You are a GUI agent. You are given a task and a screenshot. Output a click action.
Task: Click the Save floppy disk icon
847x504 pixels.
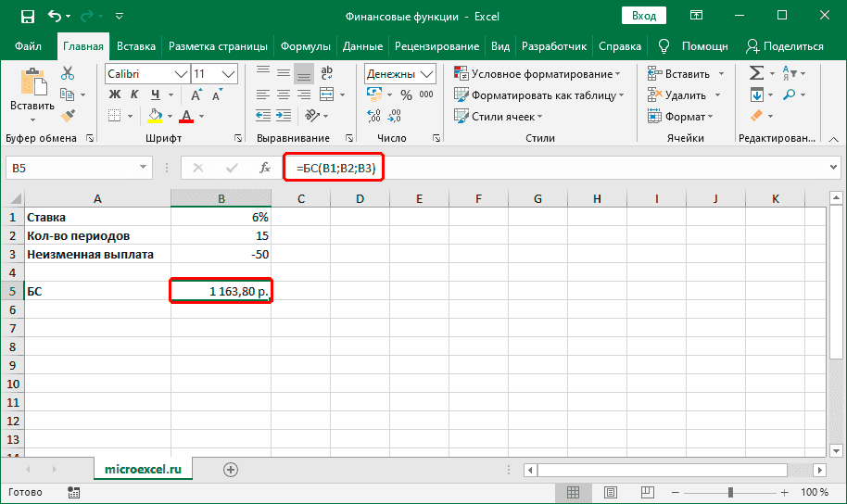coord(27,17)
